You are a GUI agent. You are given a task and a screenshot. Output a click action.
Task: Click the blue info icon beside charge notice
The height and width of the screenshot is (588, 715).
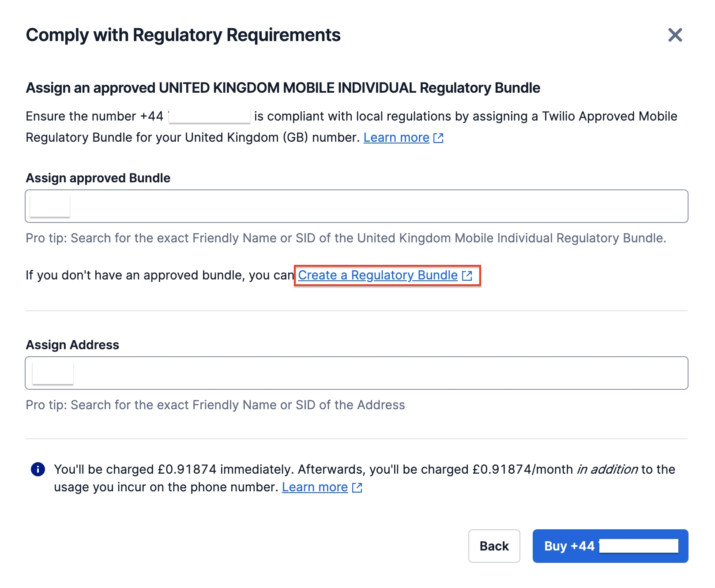pos(38,469)
